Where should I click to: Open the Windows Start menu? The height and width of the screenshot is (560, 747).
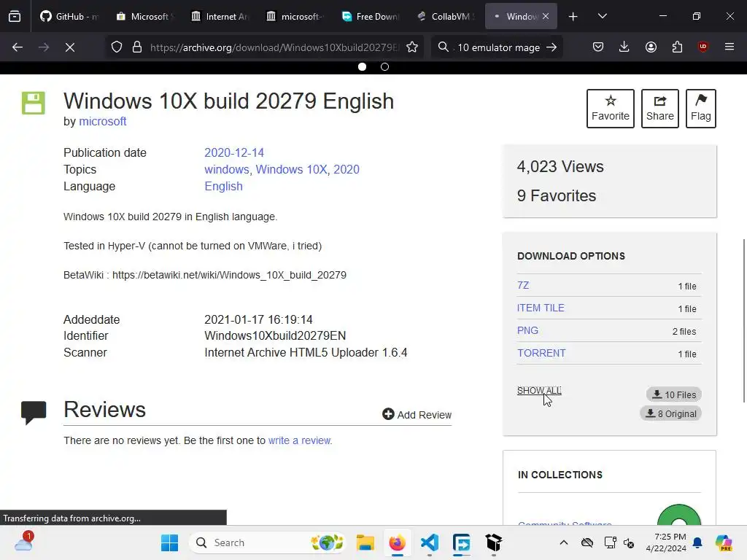pos(169,542)
